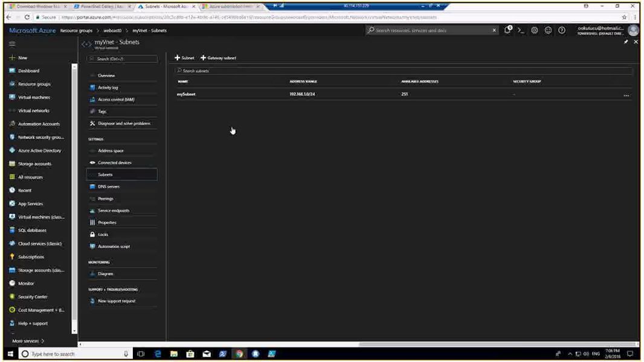
Task: Open Diagnose and solve problems
Action: click(123, 124)
